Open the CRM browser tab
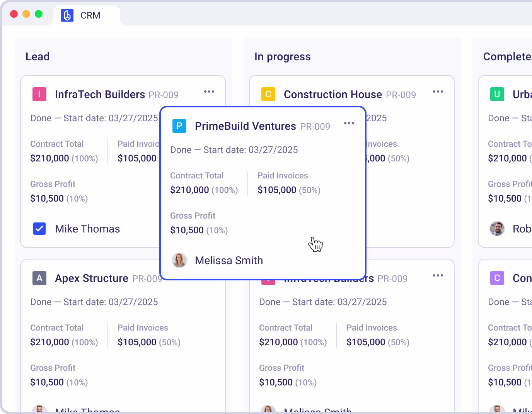The image size is (532, 414). click(x=87, y=15)
